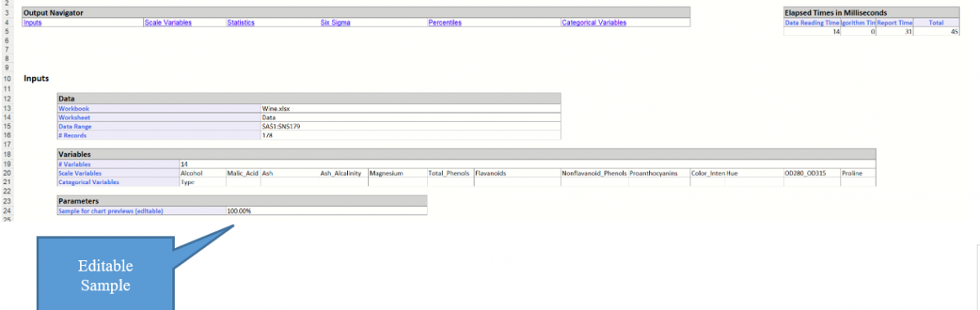
Task: Select the Worksheet label cell
Action: pos(158,117)
